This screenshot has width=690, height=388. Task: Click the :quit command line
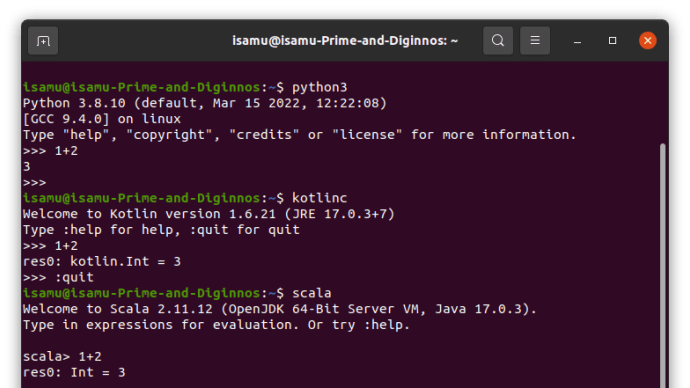pyautogui.click(x=58, y=277)
